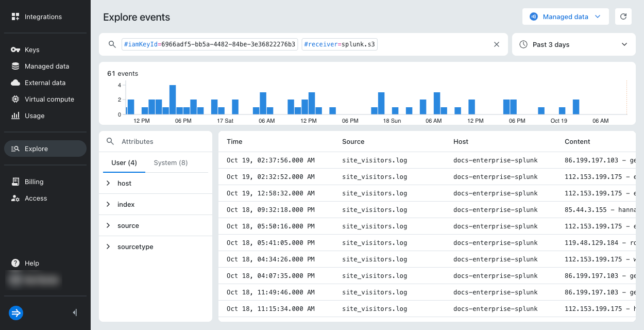Click the Source column header
This screenshot has width=644, height=330.
(x=353, y=141)
